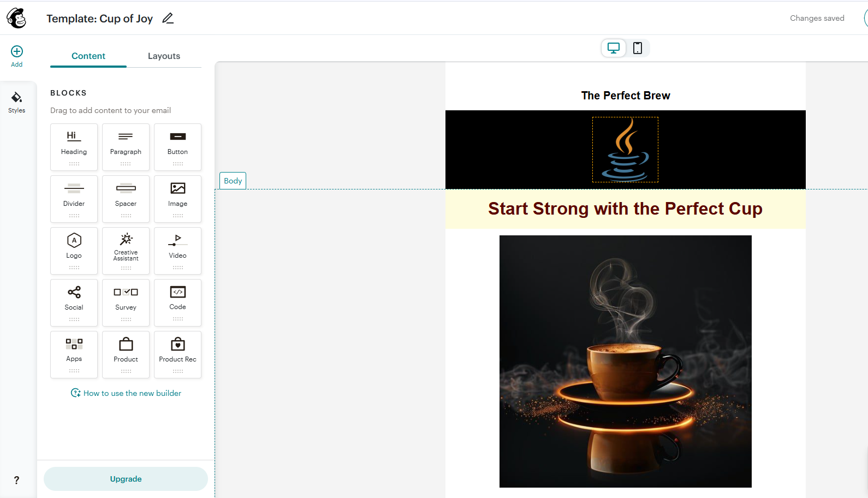Open the Layouts tab
868x498 pixels.
tap(164, 56)
